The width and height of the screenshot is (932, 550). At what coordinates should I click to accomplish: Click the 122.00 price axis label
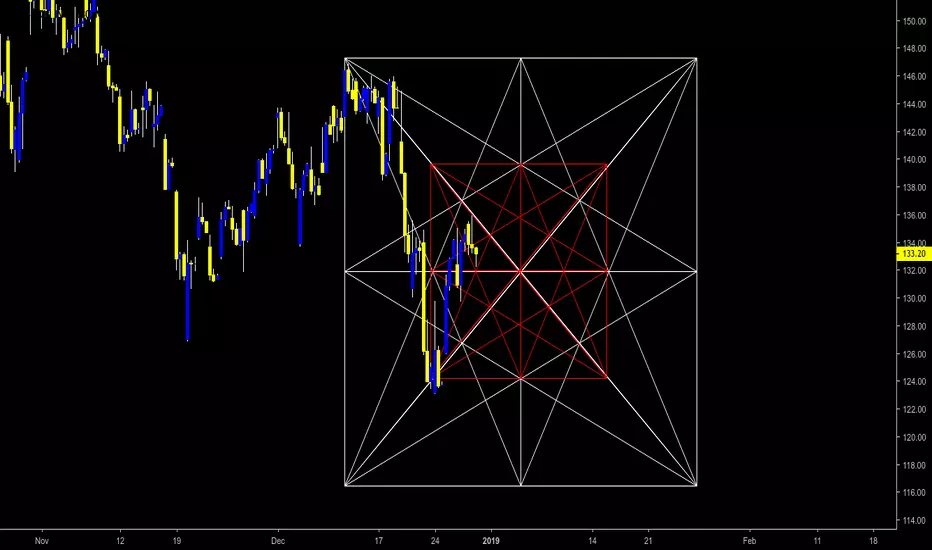pos(914,409)
